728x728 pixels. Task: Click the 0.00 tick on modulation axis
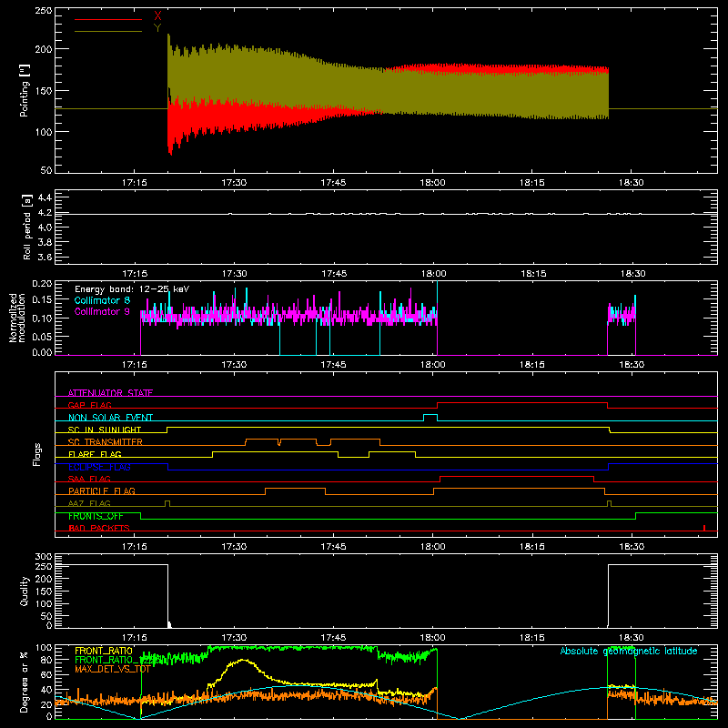(x=42, y=352)
